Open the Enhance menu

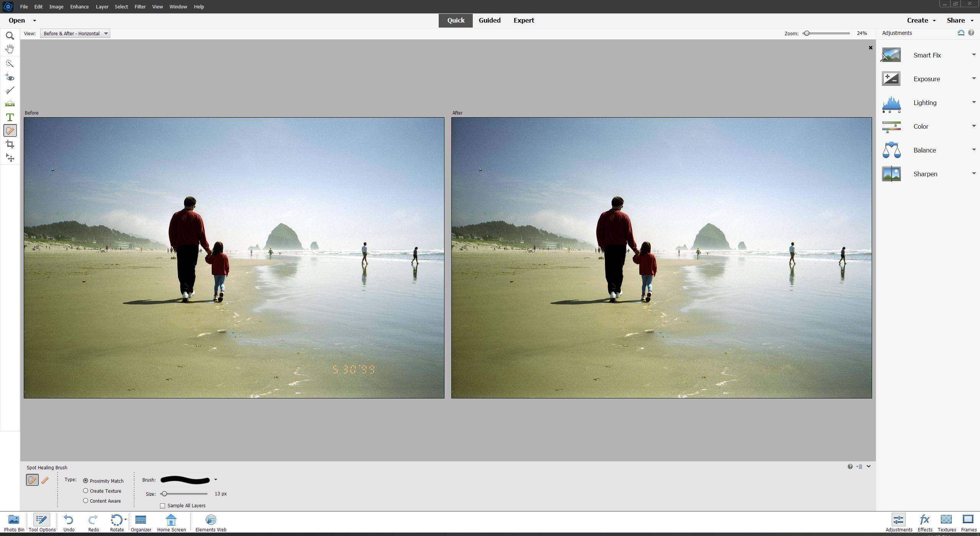click(x=79, y=7)
